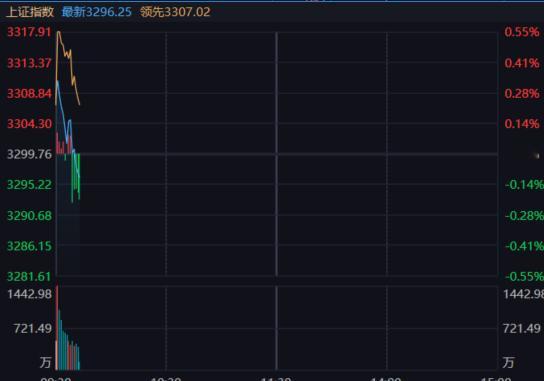The image size is (544, 381).
Task: Click the left 1442.98 volume axis label
Action: click(29, 294)
